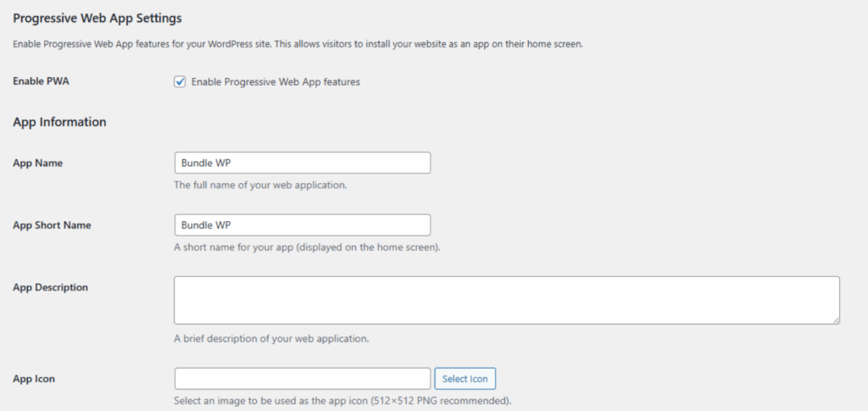Click the 'A brief description' help text

click(x=271, y=339)
